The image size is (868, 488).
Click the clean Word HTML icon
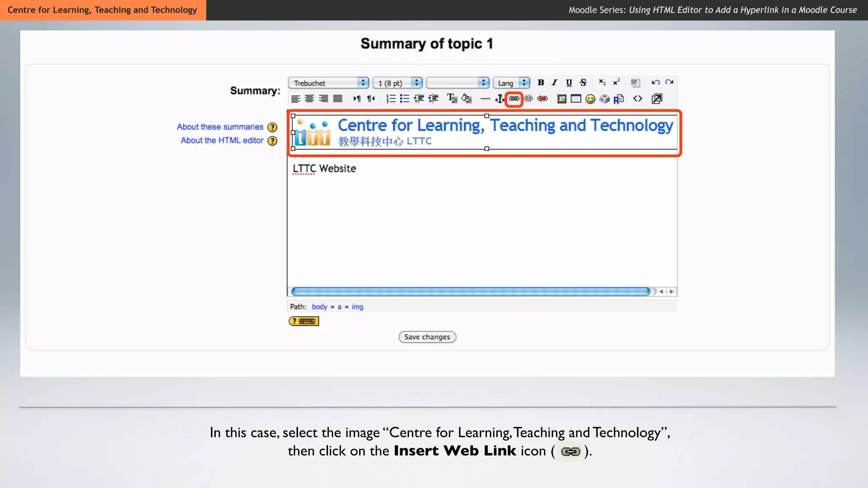pyautogui.click(x=635, y=83)
